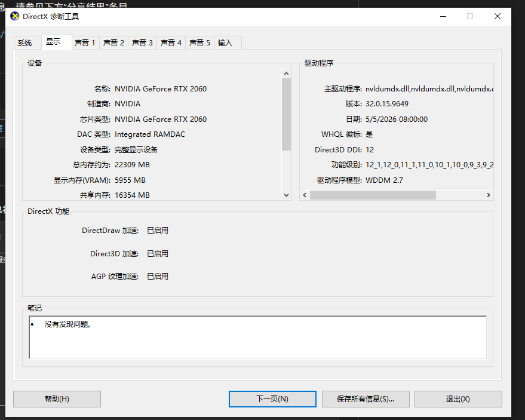Close the DirectX diagnostic window
This screenshot has height=420, width=525.
(x=498, y=16)
